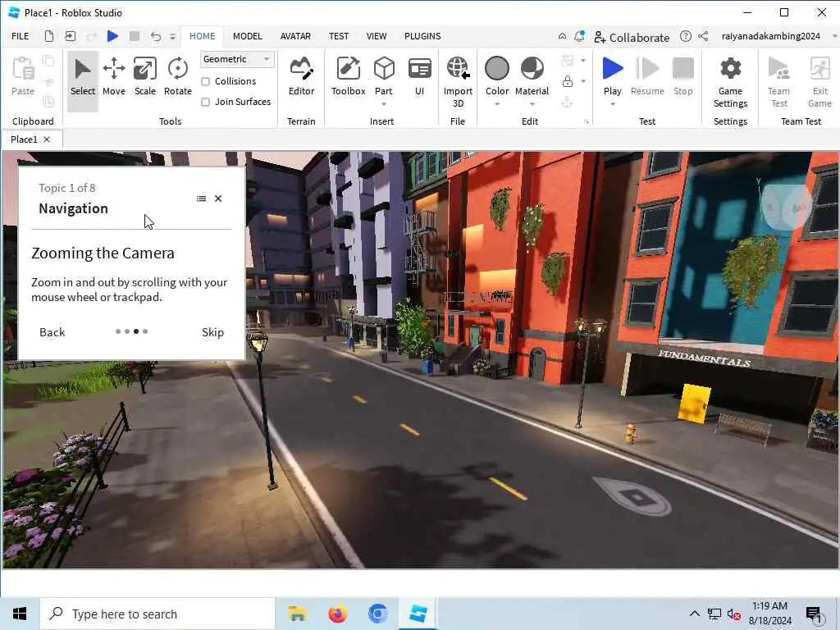The image size is (840, 630).
Task: Activate the Scale tool
Action: coord(144,78)
